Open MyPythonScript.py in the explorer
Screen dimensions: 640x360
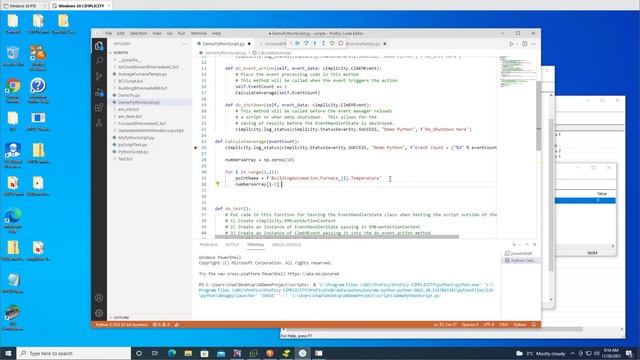[x=136, y=138]
